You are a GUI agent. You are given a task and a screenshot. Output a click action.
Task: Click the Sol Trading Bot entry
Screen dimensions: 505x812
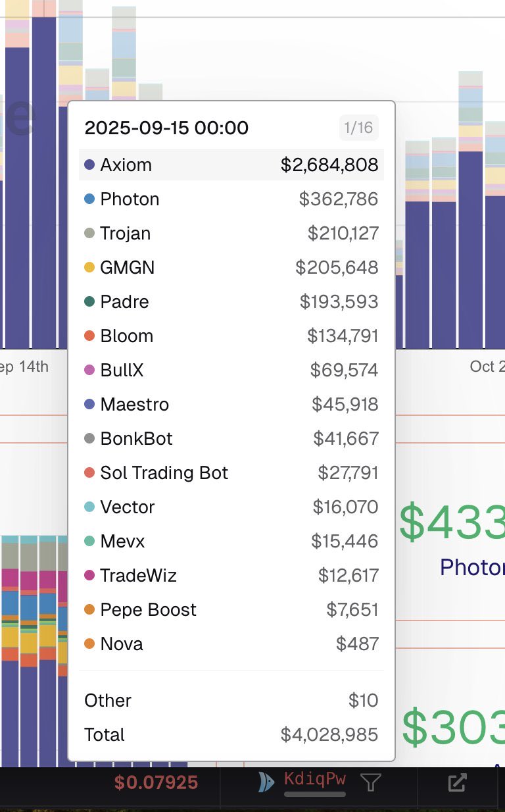click(x=164, y=473)
